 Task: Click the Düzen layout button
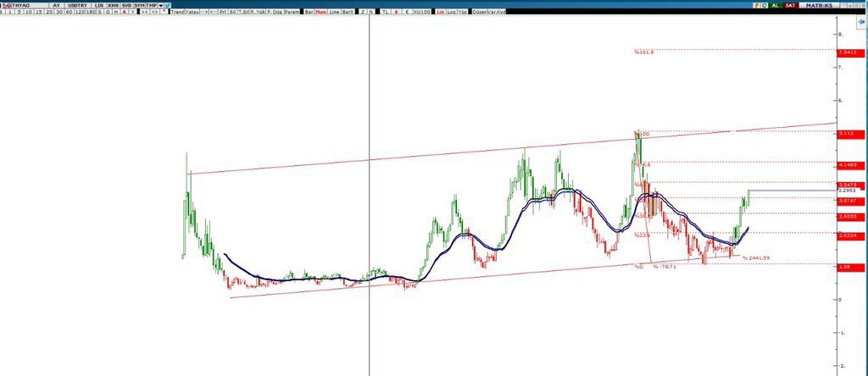click(480, 12)
